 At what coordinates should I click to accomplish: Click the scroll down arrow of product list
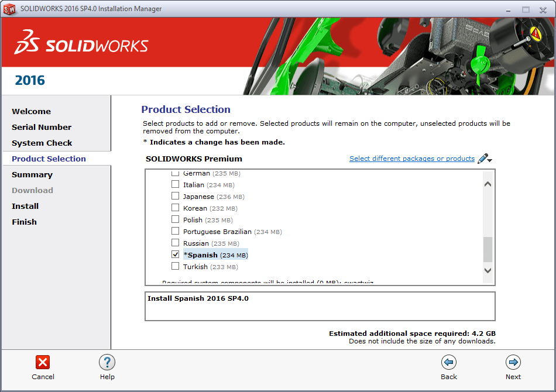[x=488, y=270]
